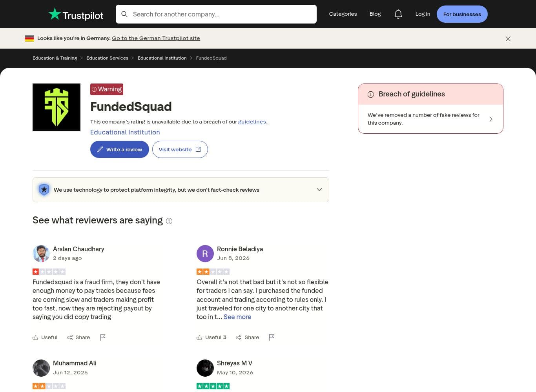Open Muhammad Ali's profile picture
Image resolution: width=536 pixels, height=392 pixels.
(41, 368)
